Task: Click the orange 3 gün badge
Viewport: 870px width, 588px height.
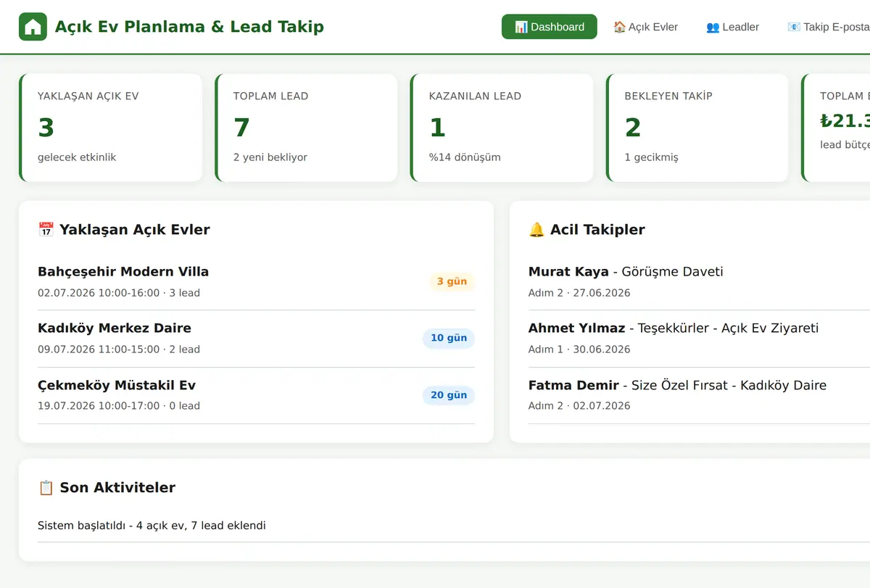Action: click(452, 281)
